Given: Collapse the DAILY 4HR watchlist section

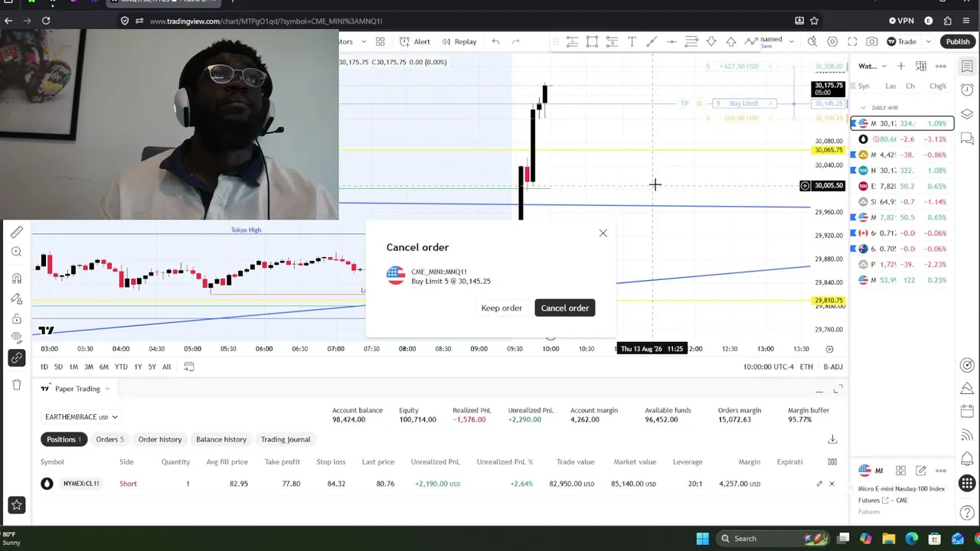Looking at the screenshot, I should point(864,108).
